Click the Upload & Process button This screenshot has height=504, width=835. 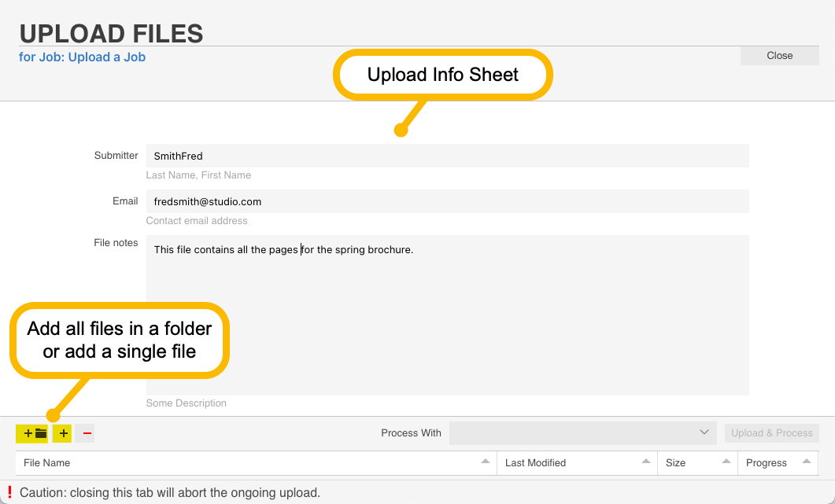(x=771, y=433)
